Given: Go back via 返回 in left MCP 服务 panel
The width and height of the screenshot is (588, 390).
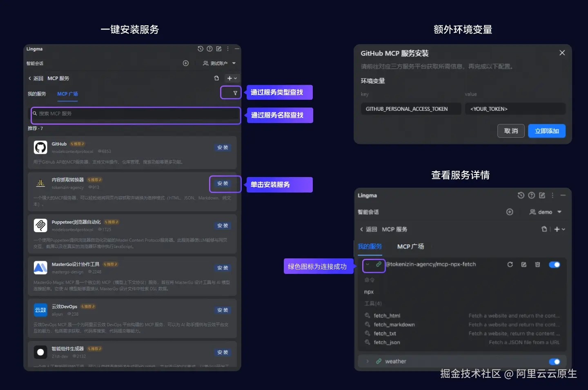Looking at the screenshot, I should [x=36, y=78].
